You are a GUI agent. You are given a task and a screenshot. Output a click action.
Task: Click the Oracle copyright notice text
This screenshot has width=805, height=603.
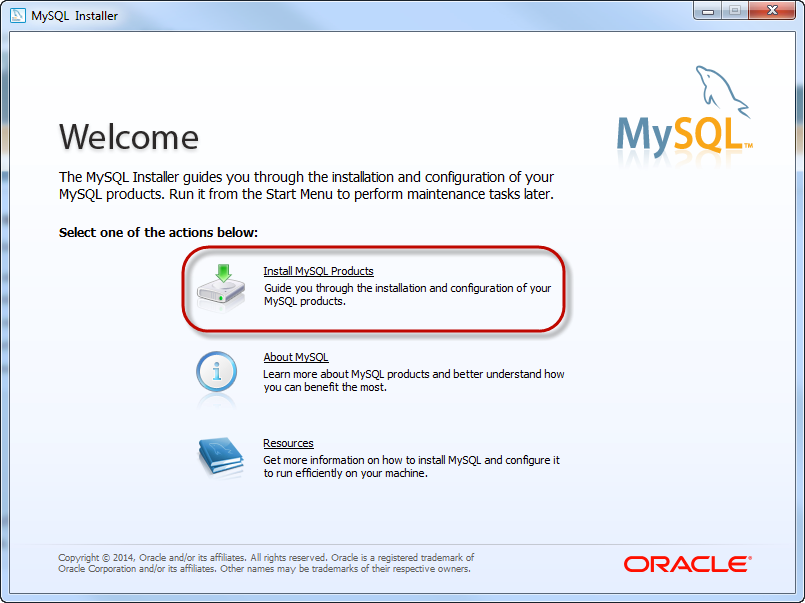(265, 563)
